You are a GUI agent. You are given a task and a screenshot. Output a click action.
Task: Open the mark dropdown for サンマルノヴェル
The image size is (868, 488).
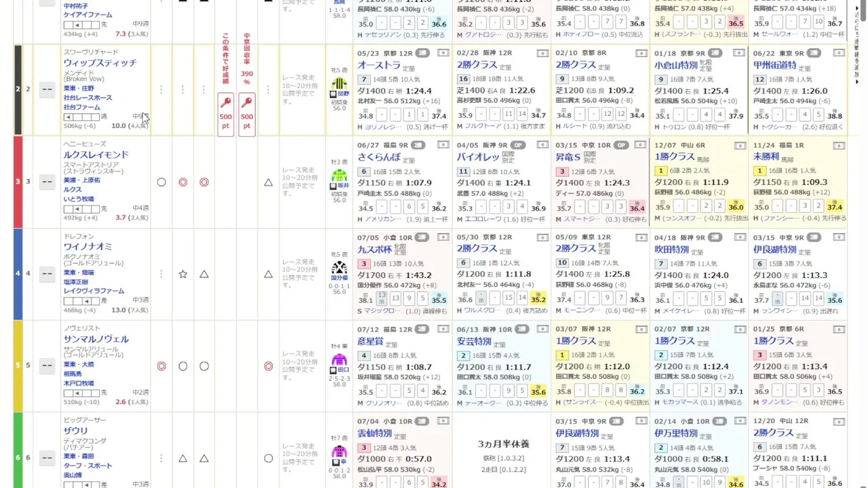tap(47, 365)
